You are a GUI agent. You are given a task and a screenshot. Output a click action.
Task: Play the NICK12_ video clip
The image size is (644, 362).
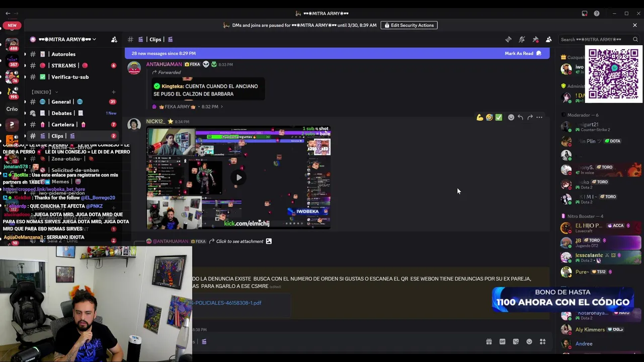239,177
